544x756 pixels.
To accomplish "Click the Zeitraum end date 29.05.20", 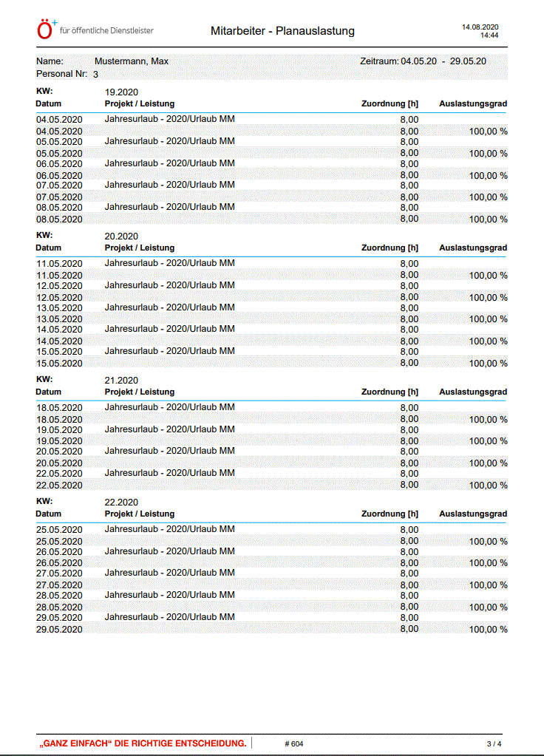I will (469, 61).
